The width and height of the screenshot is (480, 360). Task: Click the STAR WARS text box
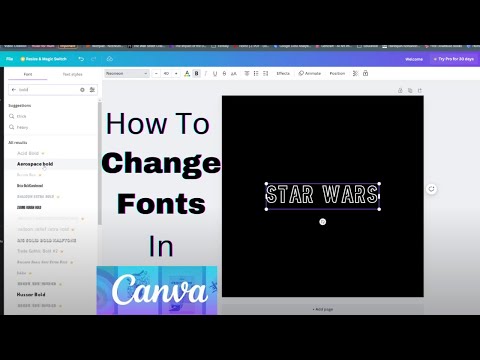pos(323,195)
